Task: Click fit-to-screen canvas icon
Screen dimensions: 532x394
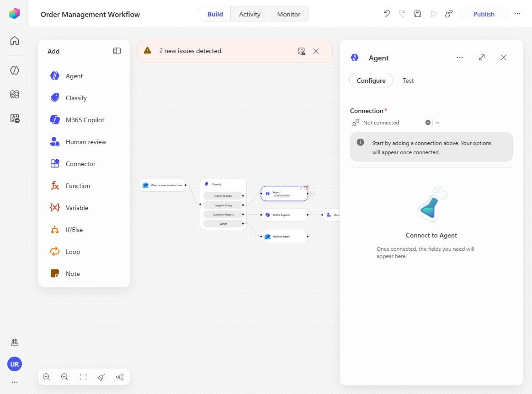Action: click(83, 377)
